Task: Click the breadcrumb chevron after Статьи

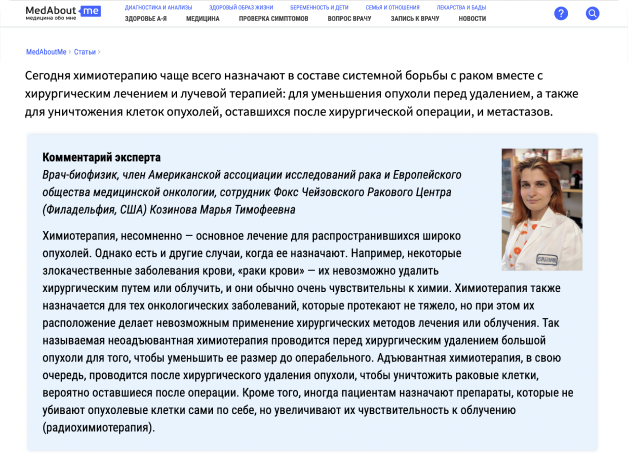Action: [100, 51]
